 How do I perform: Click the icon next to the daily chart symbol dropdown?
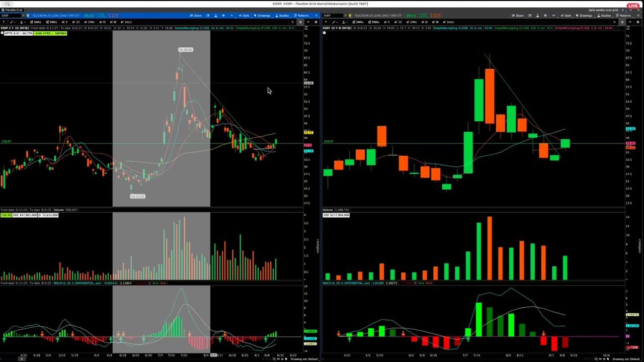28,16
